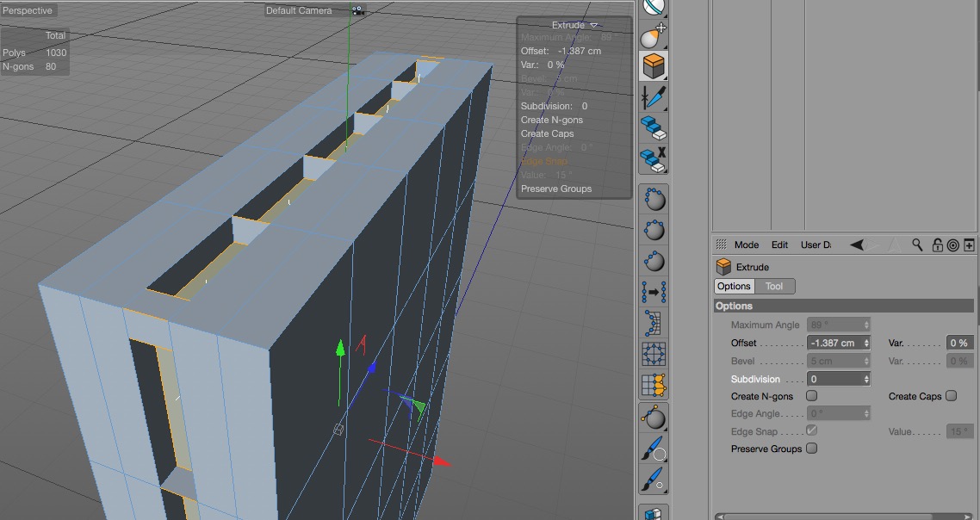Click the Offset field stepper arrows
Viewport: 980px width, 520px height.
(866, 344)
